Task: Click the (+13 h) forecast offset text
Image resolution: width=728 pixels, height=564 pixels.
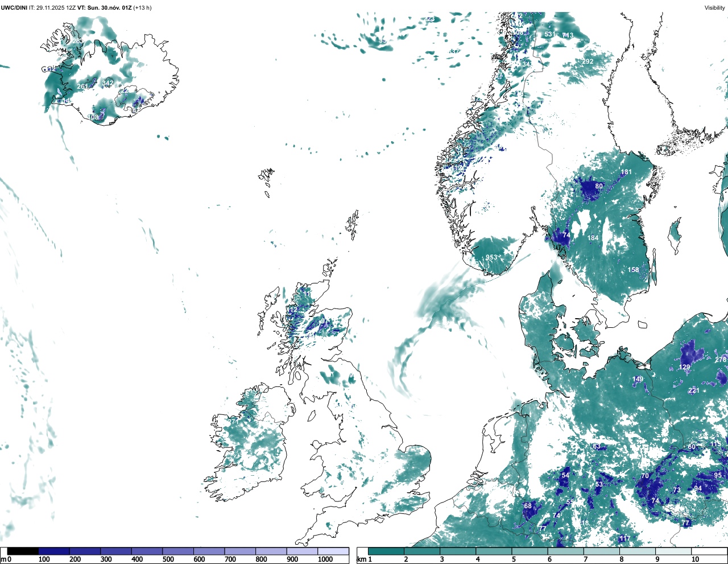Action: click(x=142, y=7)
